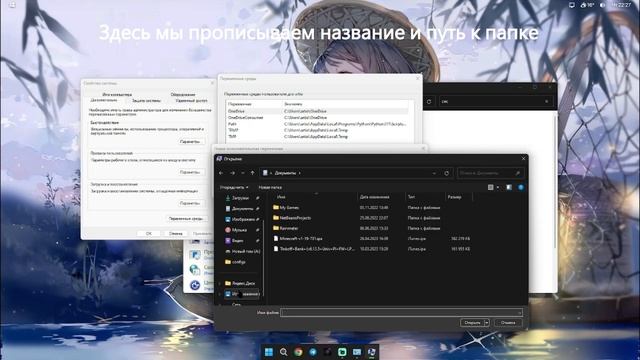Clear search text in background window
This screenshot has height=360, width=640.
[547, 101]
